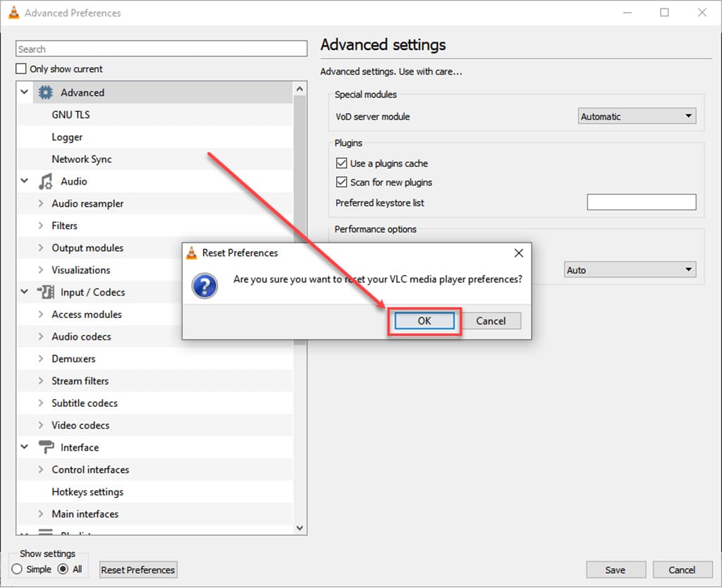Click the Search input field

pos(161,49)
